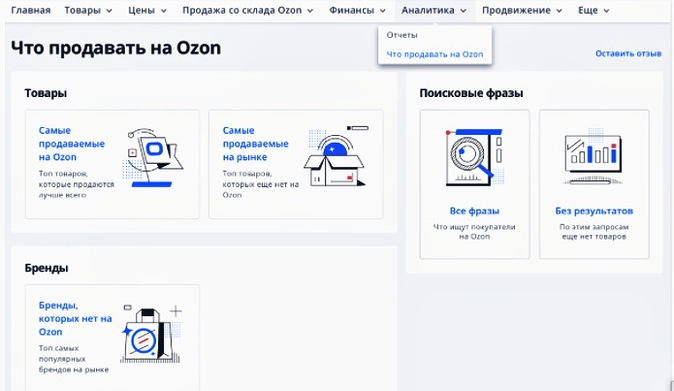
Task: Expand the Товары menu chevron
Action: [x=109, y=11]
